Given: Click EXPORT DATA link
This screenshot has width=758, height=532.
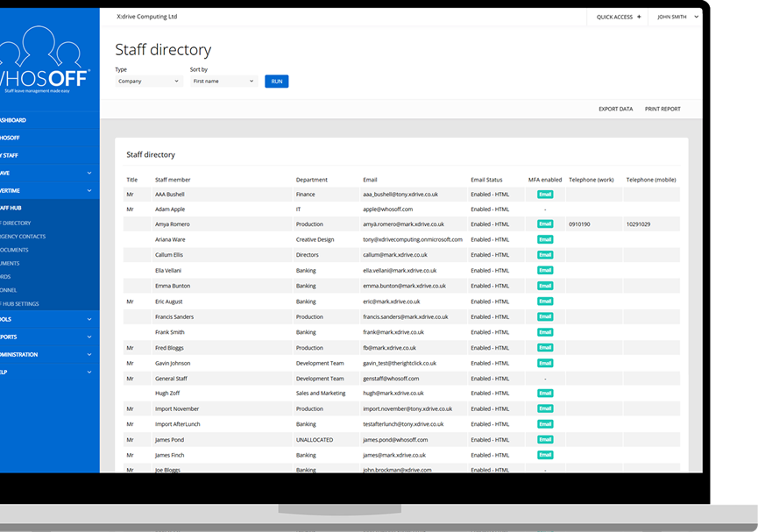Looking at the screenshot, I should pos(615,110).
